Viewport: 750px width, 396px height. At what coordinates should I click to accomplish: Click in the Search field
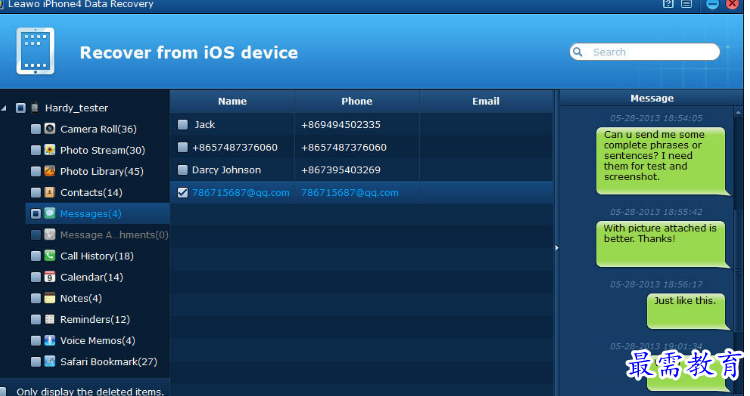pyautogui.click(x=644, y=52)
